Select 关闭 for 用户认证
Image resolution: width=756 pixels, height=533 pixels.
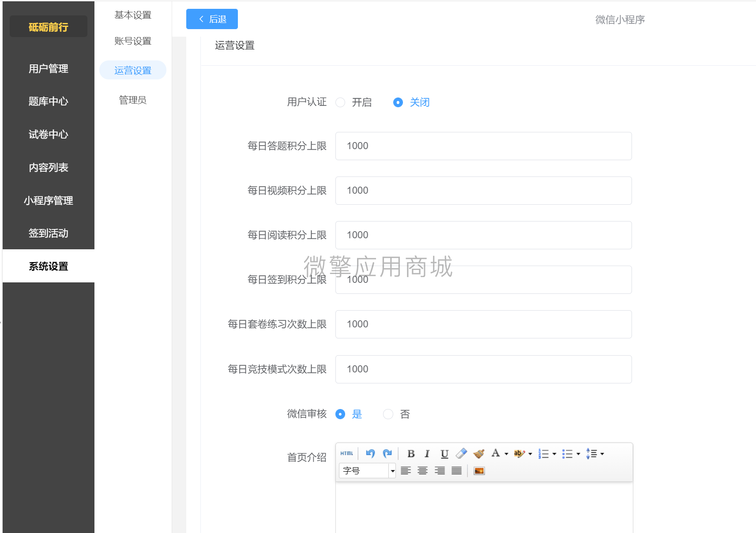coord(398,102)
